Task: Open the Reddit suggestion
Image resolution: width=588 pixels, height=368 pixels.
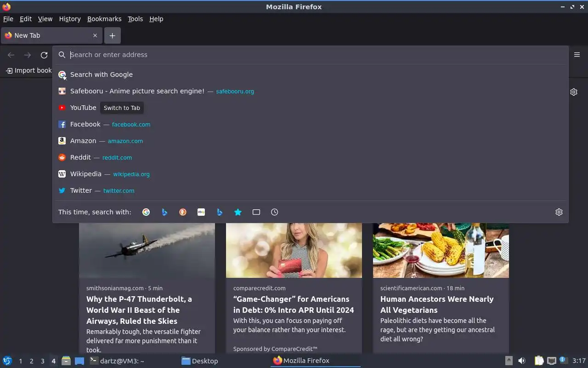Action: point(311,157)
